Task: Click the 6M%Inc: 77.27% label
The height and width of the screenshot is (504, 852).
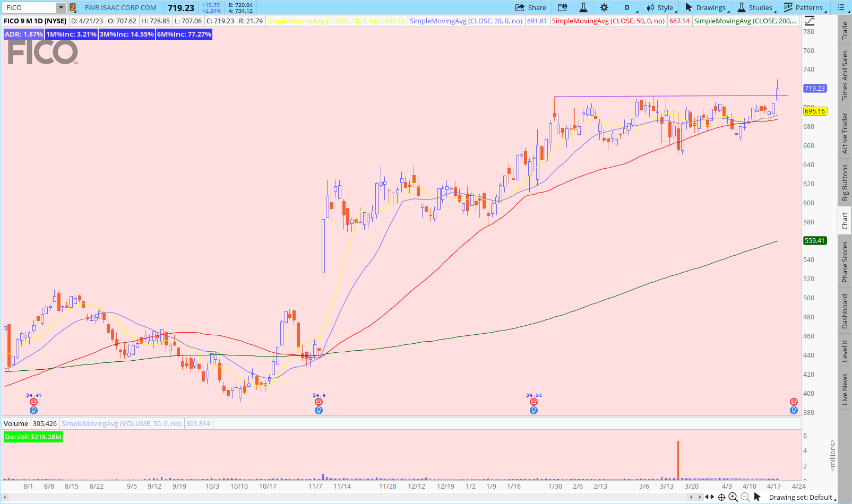Action: [184, 34]
